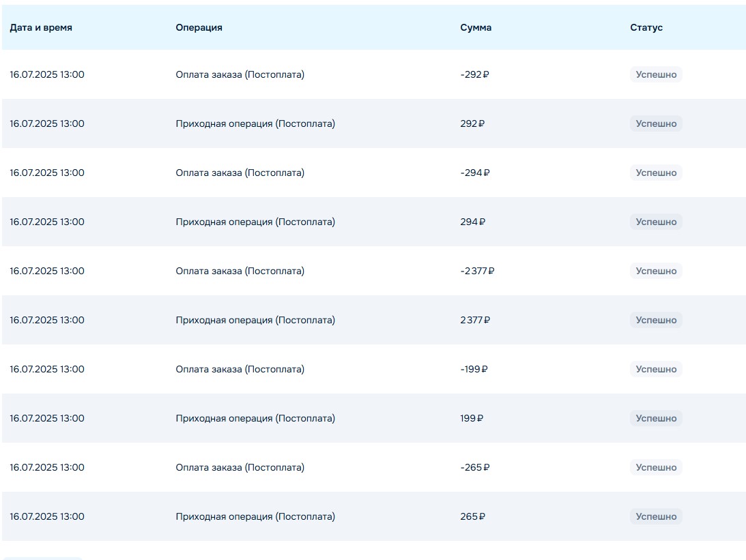Click the date in the 265 ₽ incoming row
This screenshot has height=560, width=746.
tap(47, 516)
